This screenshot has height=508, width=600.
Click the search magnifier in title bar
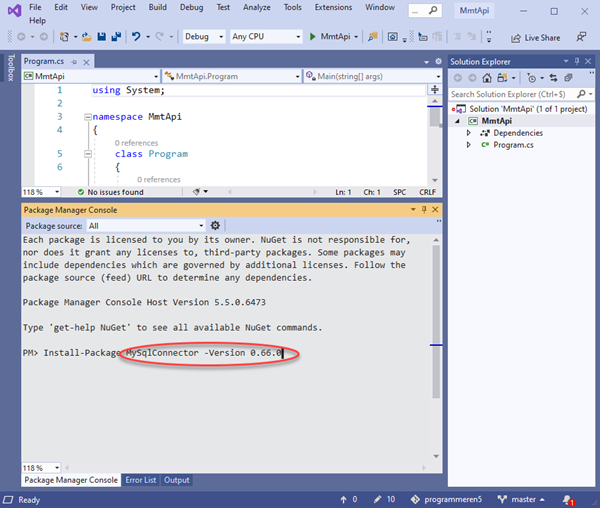pyautogui.click(x=433, y=10)
